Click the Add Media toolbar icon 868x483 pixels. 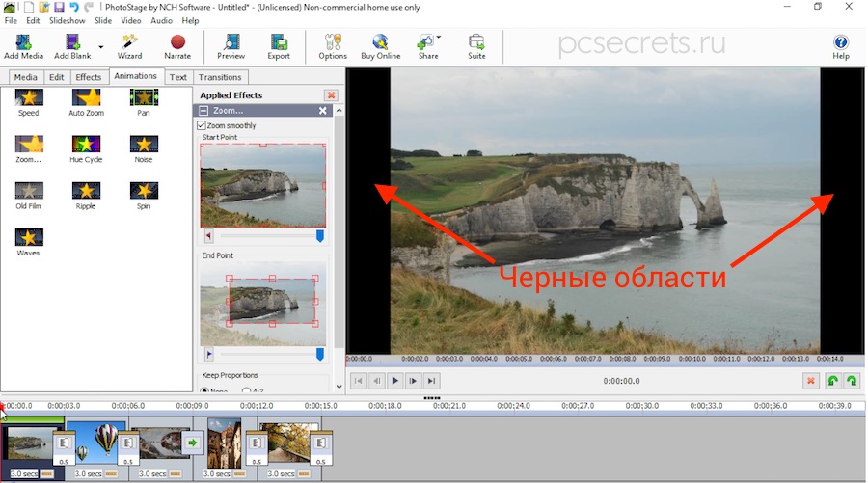23,43
